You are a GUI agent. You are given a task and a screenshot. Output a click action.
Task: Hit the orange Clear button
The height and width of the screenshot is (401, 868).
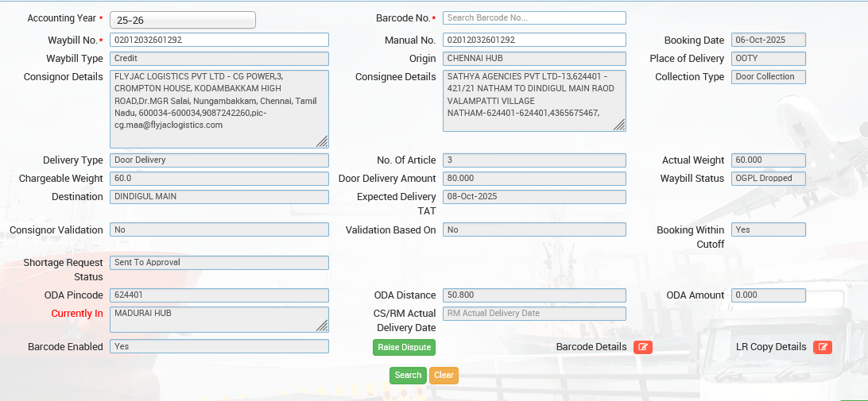point(444,375)
